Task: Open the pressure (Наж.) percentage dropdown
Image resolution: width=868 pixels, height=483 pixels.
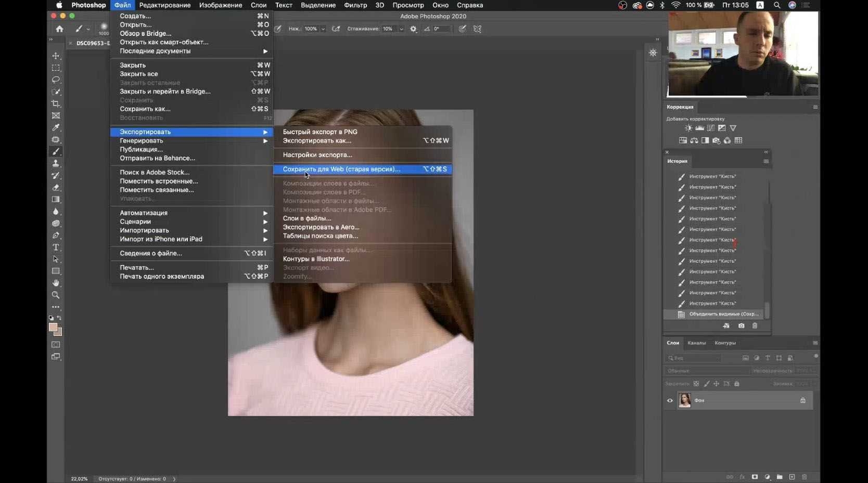Action: 323,29
